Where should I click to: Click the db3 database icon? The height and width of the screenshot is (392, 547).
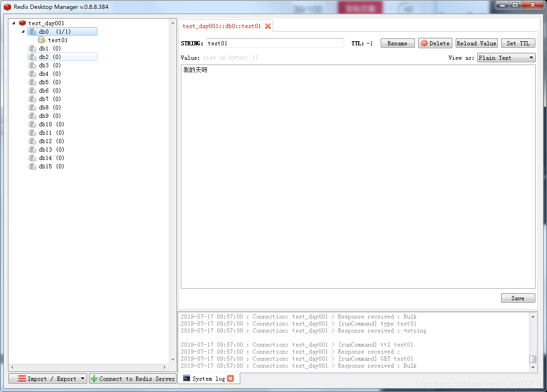(x=32, y=65)
